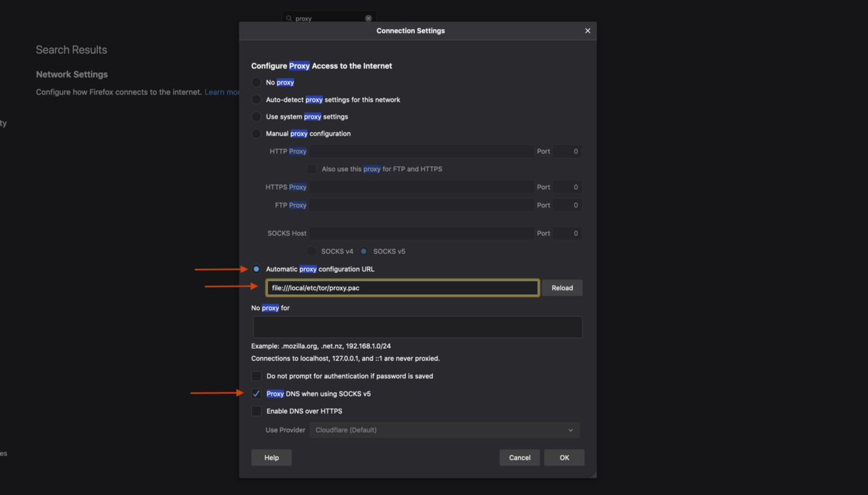Image resolution: width=868 pixels, height=495 pixels.
Task: Select the No proxy radio option
Action: coord(256,82)
